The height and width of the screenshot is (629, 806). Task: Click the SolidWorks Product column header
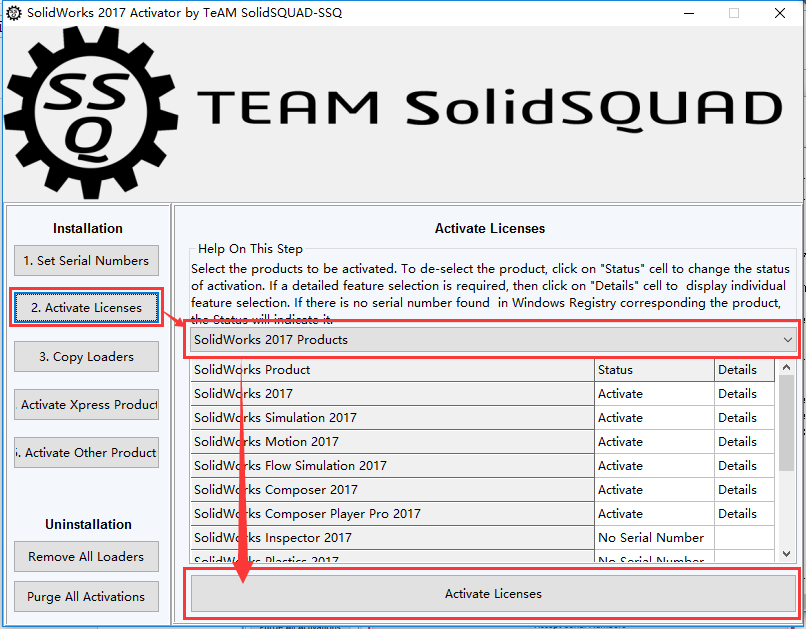pyautogui.click(x=392, y=369)
